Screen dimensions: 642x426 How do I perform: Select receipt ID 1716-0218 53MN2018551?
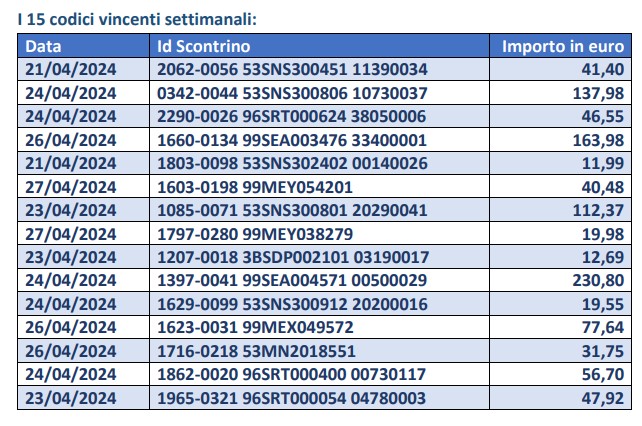coord(256,351)
